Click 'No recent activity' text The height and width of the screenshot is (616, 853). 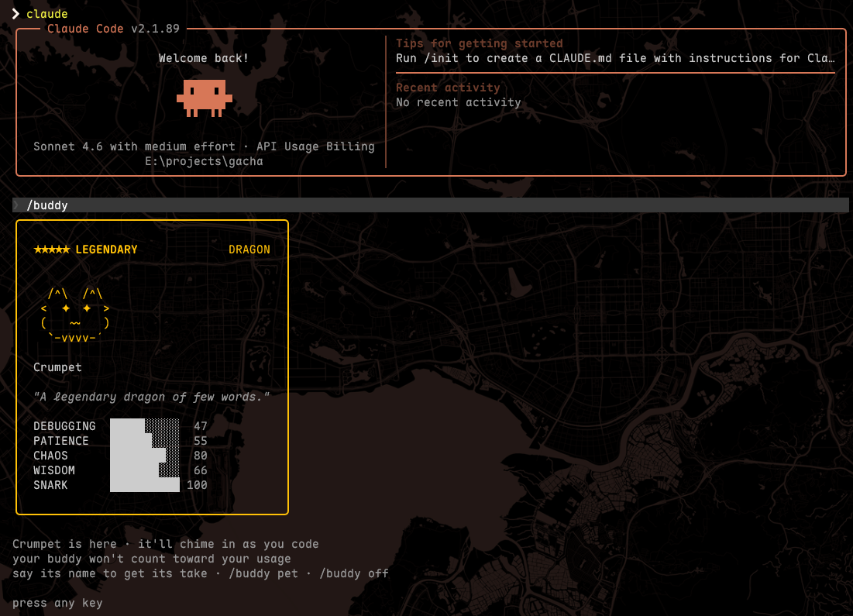point(458,102)
